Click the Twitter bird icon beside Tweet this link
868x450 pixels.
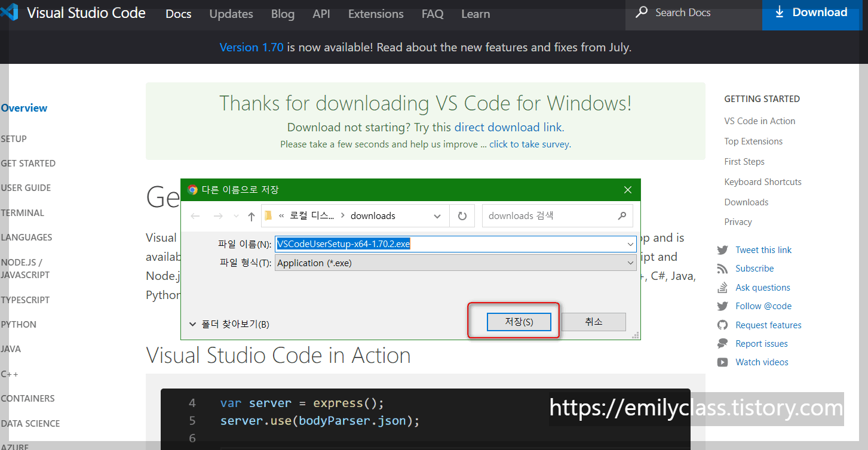[723, 250]
